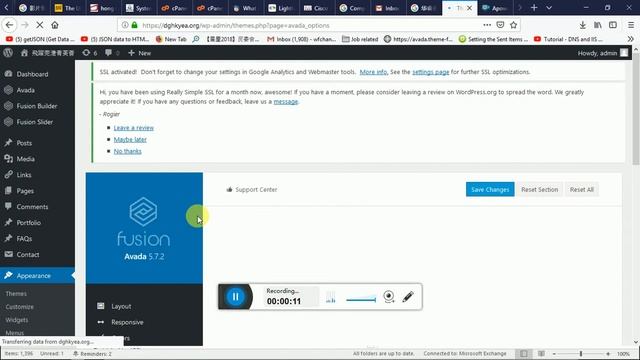Open the SSL settings page link
This screenshot has height=360, width=640.
click(x=431, y=72)
